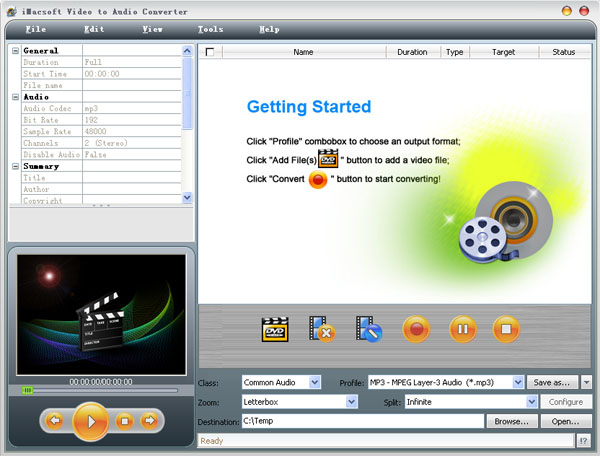Open the Zoom dropdown showing Letterbox
The height and width of the screenshot is (456, 600).
coord(351,402)
